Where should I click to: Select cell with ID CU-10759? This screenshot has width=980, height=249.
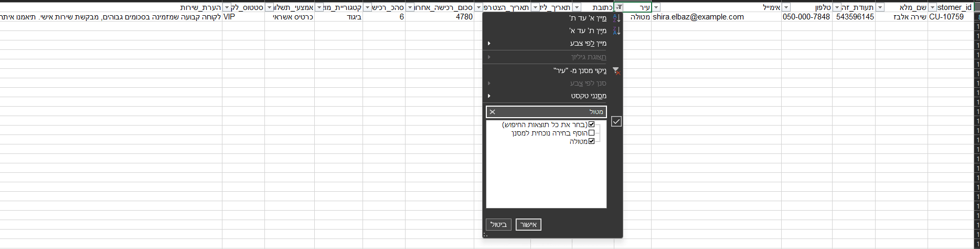(950, 17)
